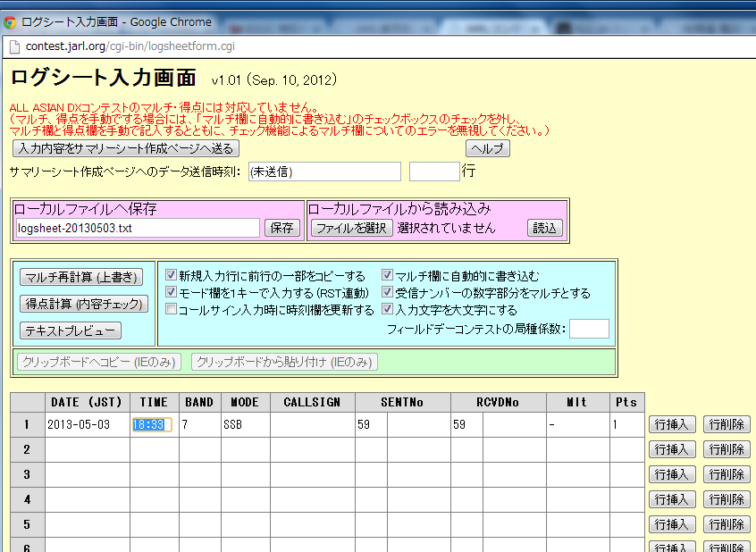This screenshot has width=756, height=552.
Task: Enable コールサイン入力時に時刻欄を更新する checkbox
Action: [171, 309]
